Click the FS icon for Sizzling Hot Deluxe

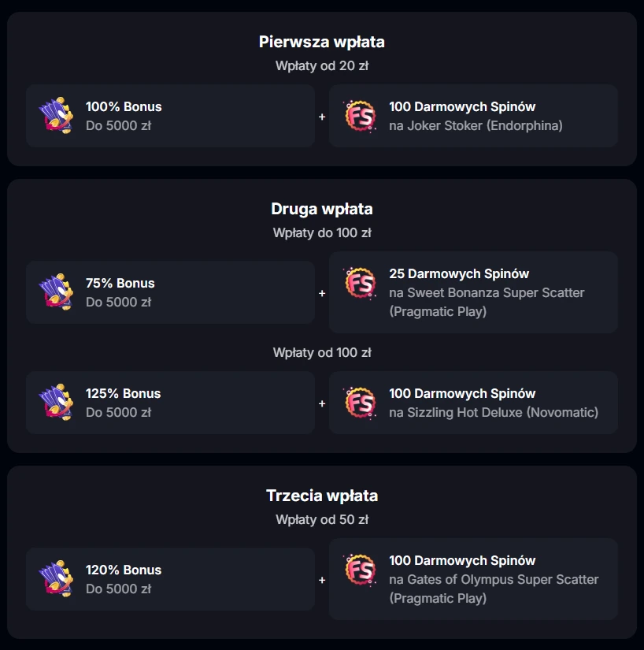(x=360, y=403)
